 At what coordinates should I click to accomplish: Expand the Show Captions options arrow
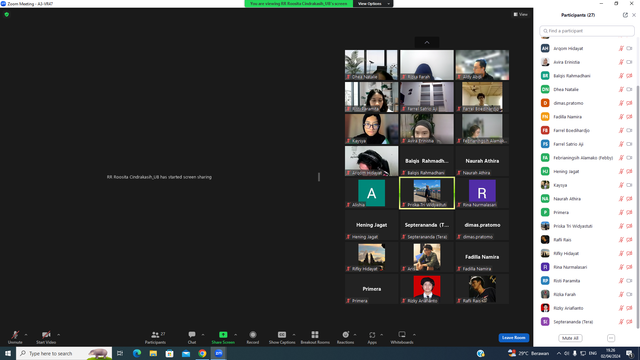294,335
